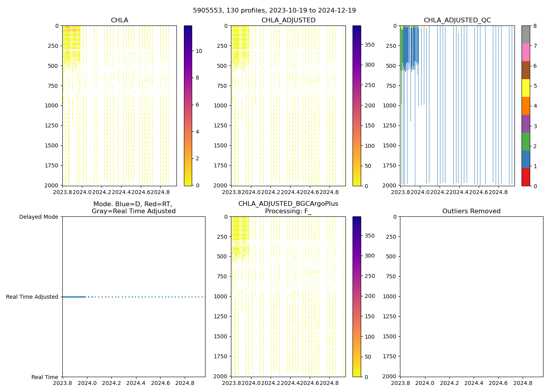This screenshot has height=392, width=549.
Task: Click the CHLA plot's colorbar
Action: [188, 105]
